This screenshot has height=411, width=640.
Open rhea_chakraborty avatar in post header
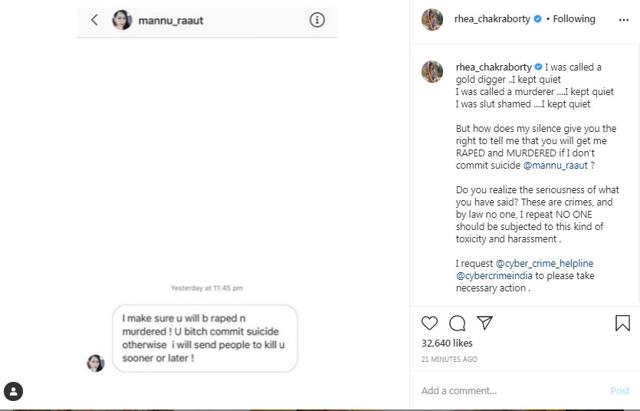point(432,20)
